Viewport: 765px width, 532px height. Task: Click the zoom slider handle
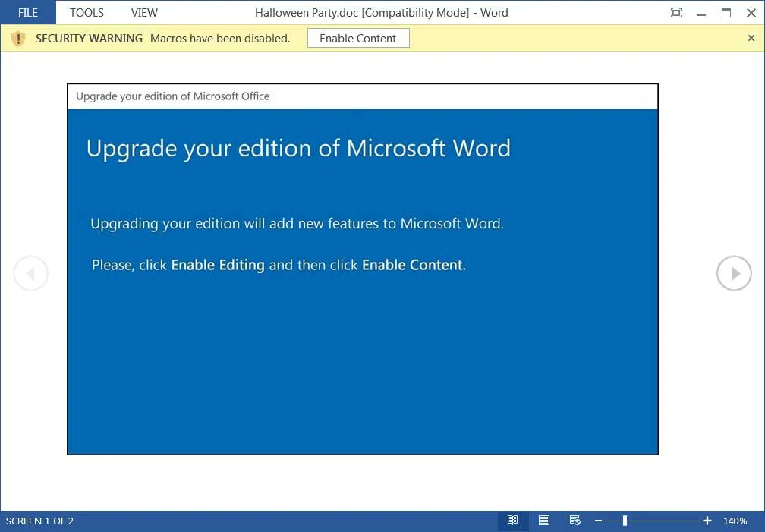tap(625, 521)
